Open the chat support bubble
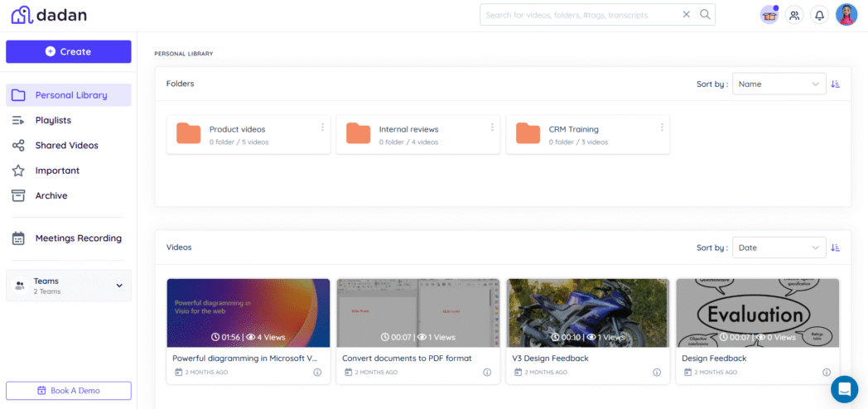868x409 pixels. point(844,388)
